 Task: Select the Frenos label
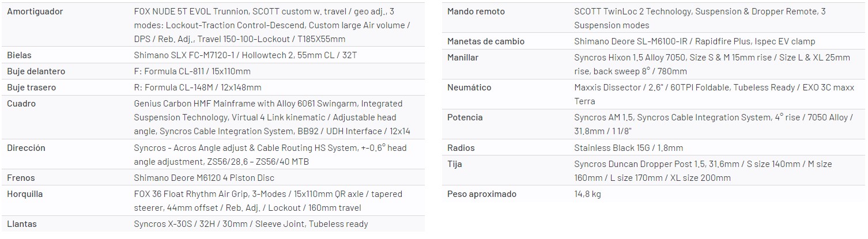click(x=20, y=178)
